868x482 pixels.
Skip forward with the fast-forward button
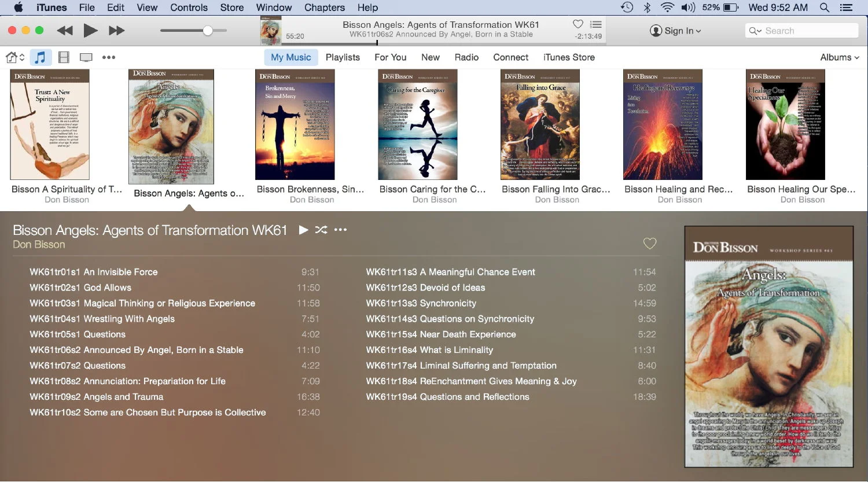116,31
